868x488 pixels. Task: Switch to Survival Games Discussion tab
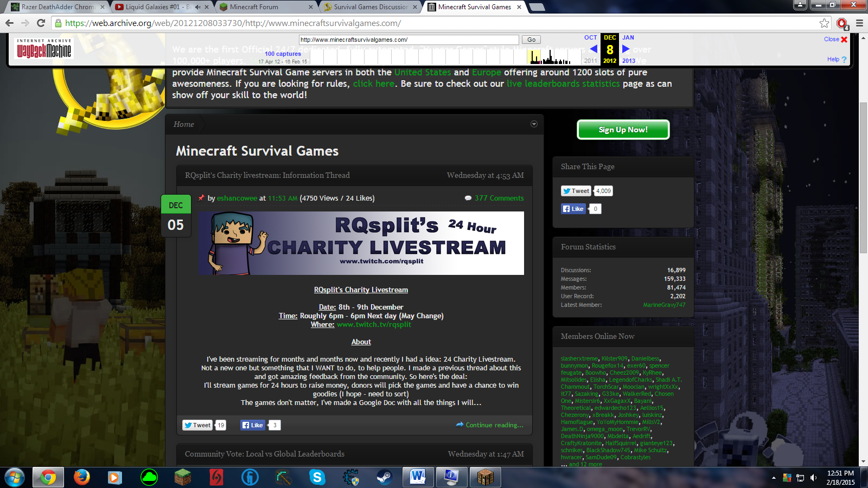tap(370, 7)
